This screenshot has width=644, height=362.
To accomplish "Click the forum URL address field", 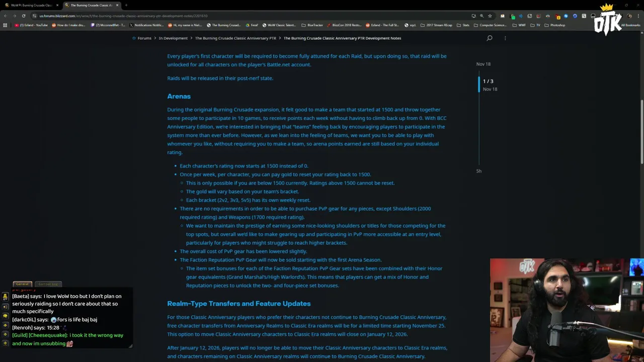I will click(x=252, y=16).
